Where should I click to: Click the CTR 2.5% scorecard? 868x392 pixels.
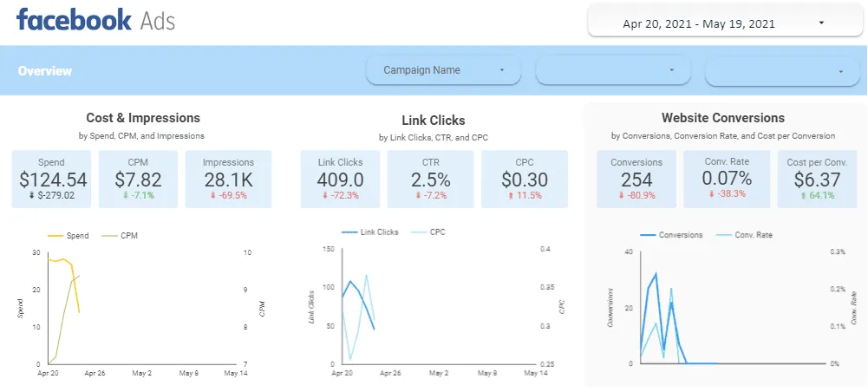tap(430, 180)
